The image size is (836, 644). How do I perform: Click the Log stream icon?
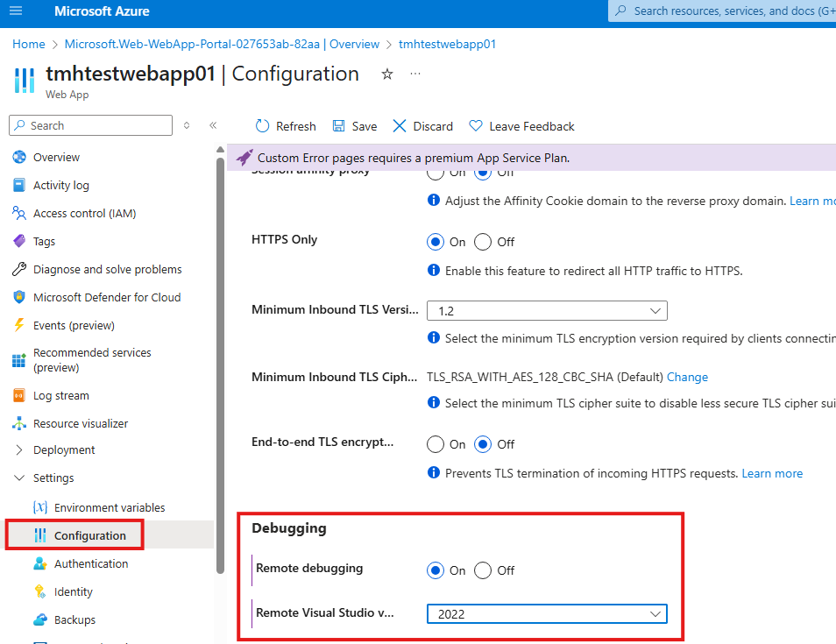pos(19,395)
